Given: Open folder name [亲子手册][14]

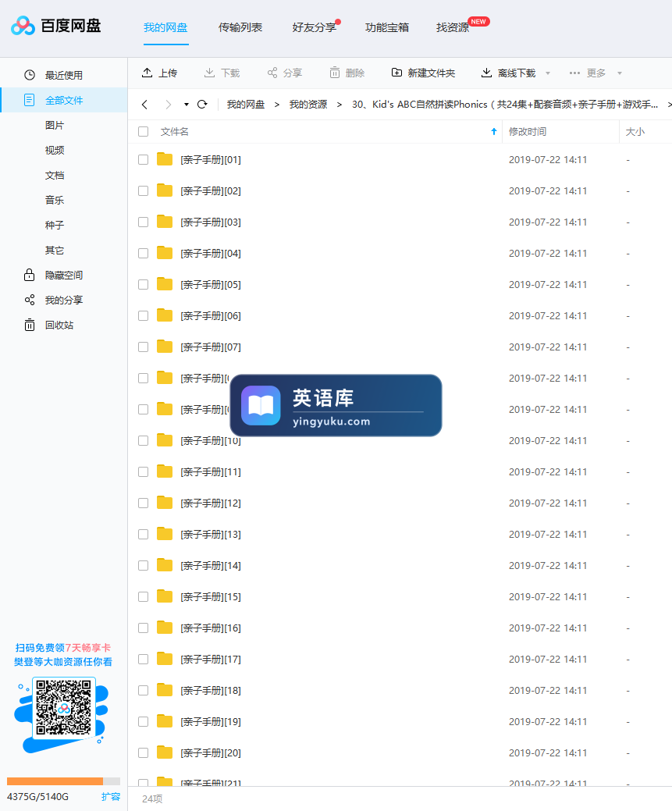Looking at the screenshot, I should tap(211, 566).
